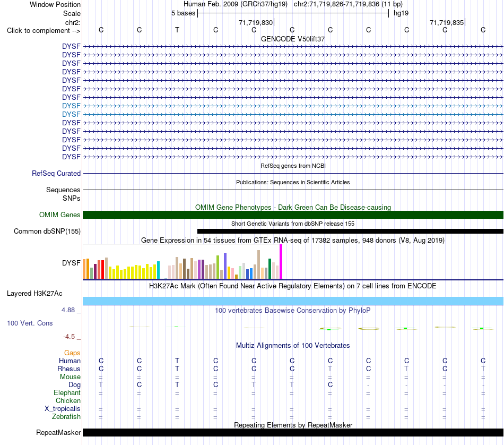The image size is (504, 445).
Task: Click the 'Scale' ruler label
Action: click(72, 13)
